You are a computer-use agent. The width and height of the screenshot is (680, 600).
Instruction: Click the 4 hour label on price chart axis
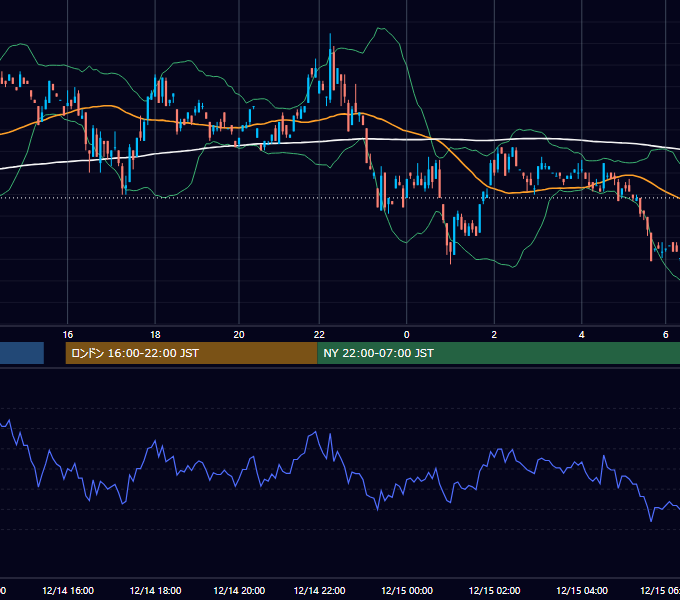point(582,335)
